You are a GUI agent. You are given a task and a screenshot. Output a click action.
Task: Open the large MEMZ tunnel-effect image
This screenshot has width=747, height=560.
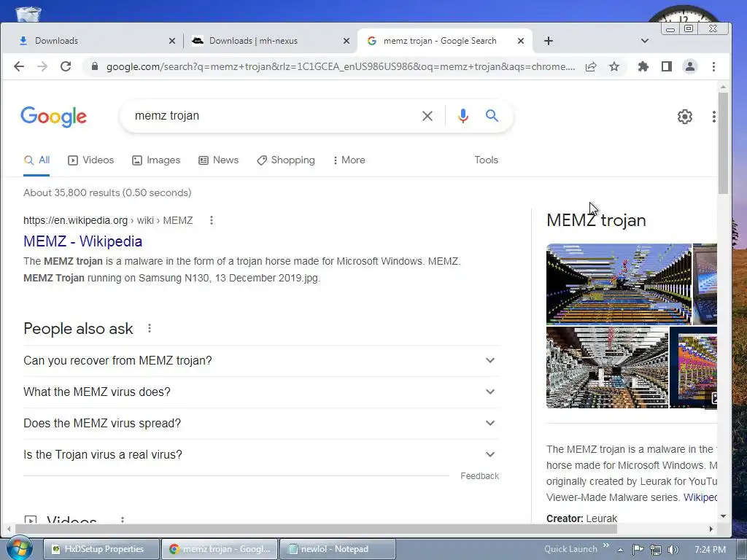[619, 284]
